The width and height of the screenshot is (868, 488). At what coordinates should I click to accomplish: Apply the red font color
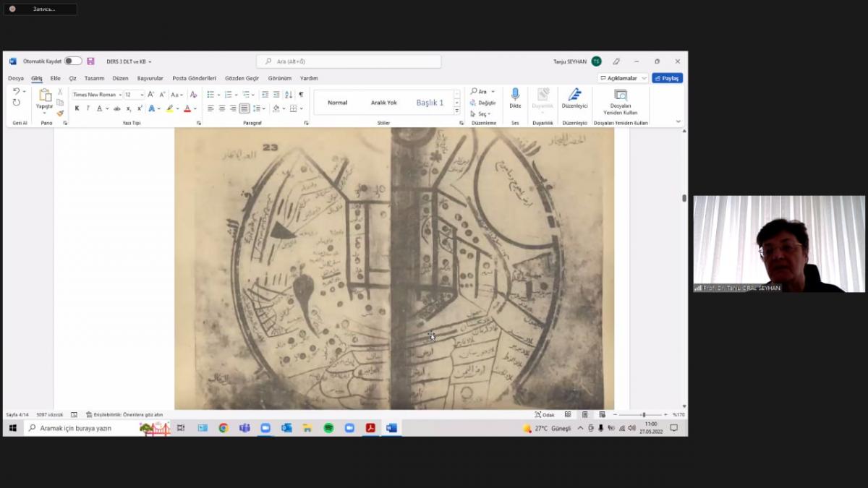(x=187, y=108)
